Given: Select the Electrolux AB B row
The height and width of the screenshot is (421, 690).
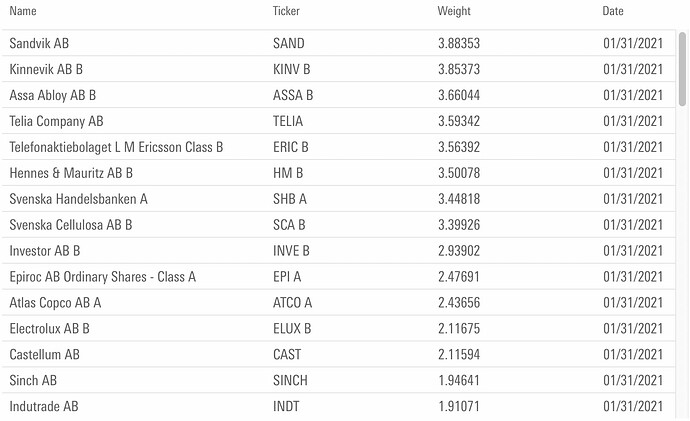Looking at the screenshot, I should point(338,329).
